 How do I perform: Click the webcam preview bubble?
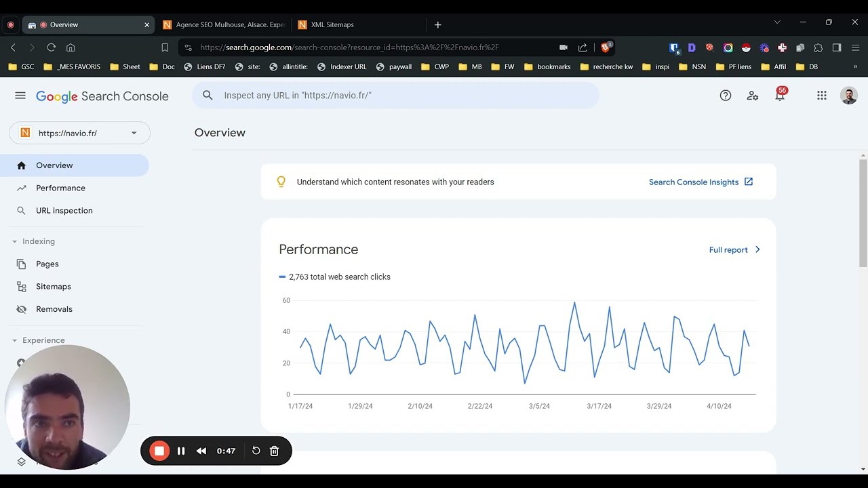pyautogui.click(x=67, y=407)
